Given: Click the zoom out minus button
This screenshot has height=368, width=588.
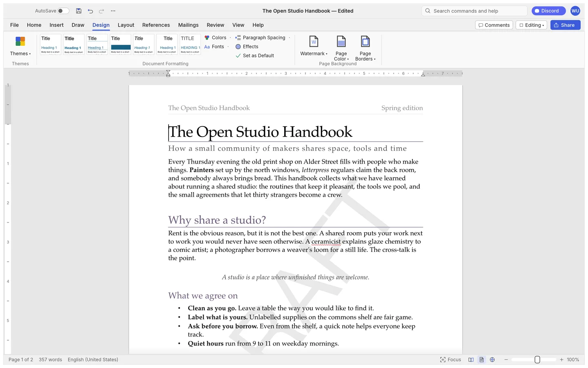Looking at the screenshot, I should pyautogui.click(x=506, y=360).
